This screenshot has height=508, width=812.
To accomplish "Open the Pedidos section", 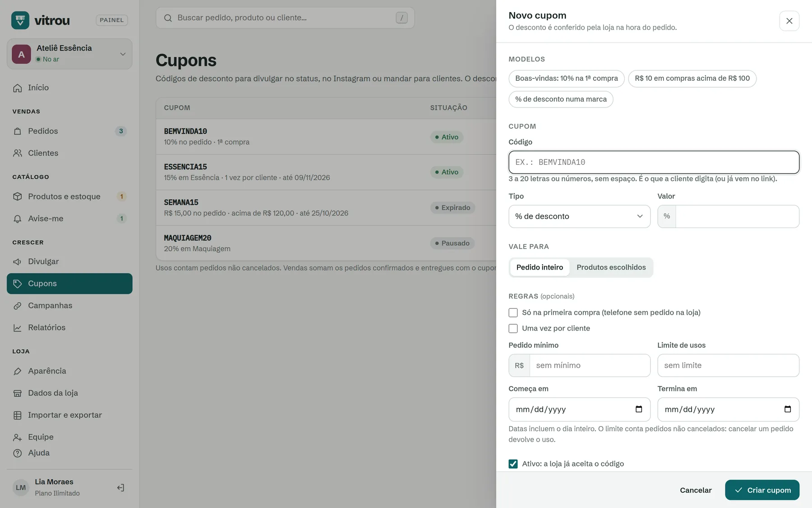I will pyautogui.click(x=69, y=131).
